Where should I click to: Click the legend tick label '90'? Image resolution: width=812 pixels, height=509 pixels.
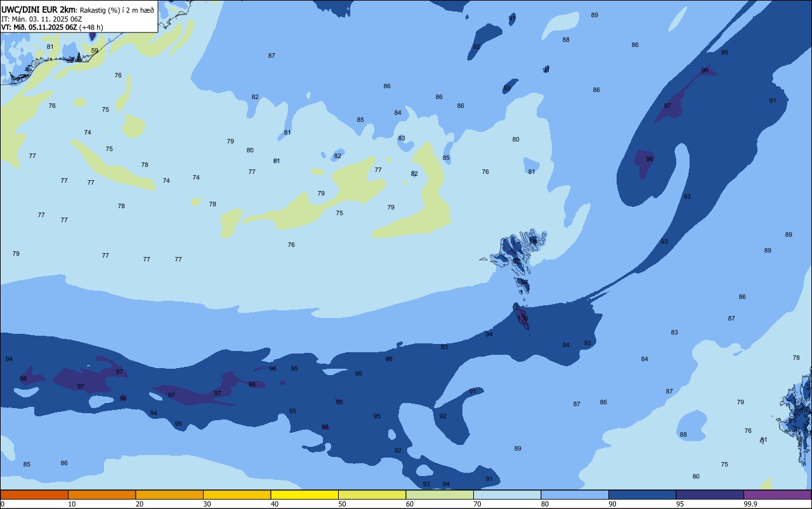612,504
